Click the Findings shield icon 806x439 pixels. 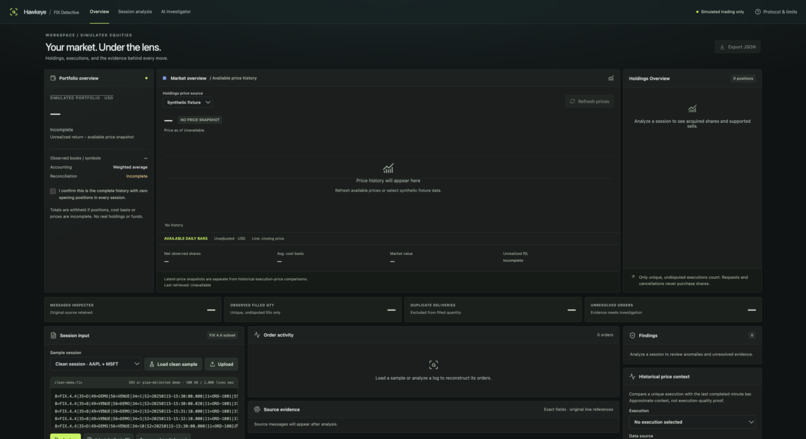click(x=632, y=335)
